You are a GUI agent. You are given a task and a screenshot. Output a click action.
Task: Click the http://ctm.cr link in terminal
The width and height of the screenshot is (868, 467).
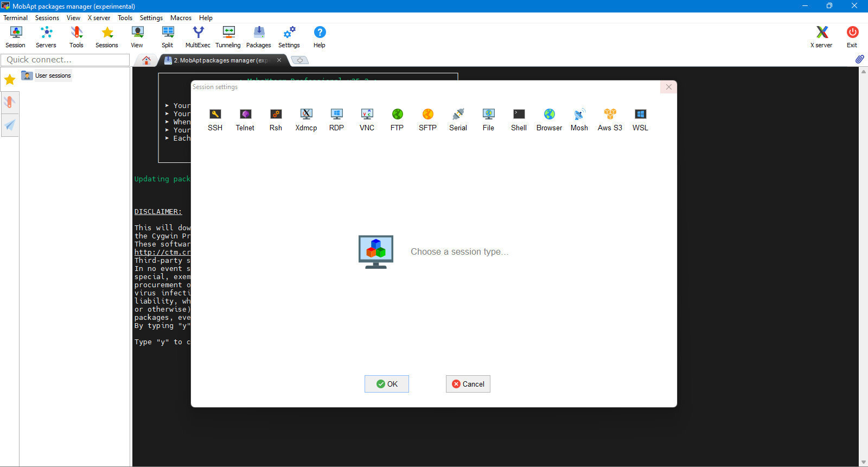pos(162,253)
